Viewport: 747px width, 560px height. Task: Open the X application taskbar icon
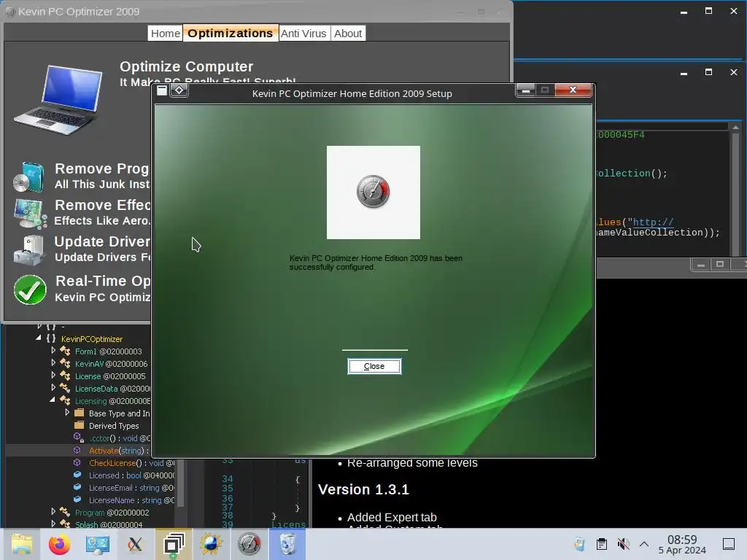pyautogui.click(x=135, y=544)
